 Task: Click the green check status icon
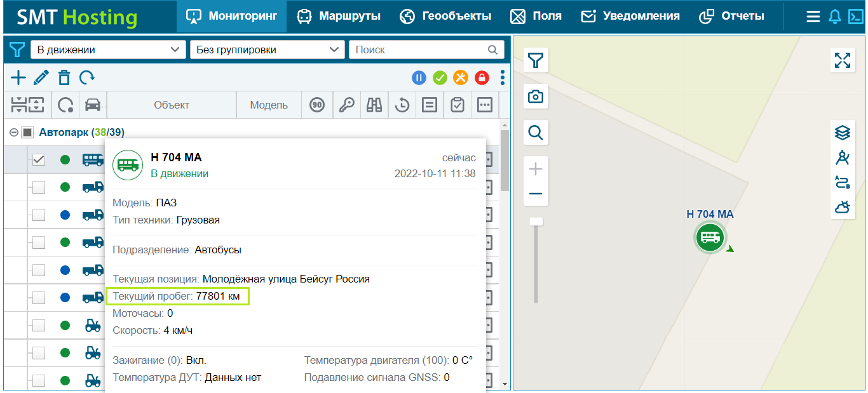[x=440, y=77]
